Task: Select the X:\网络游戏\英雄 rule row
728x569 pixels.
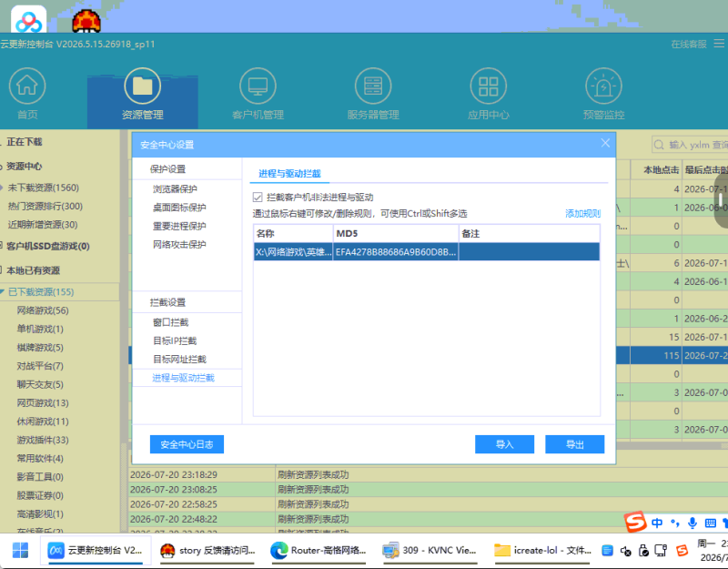Action: pos(427,252)
